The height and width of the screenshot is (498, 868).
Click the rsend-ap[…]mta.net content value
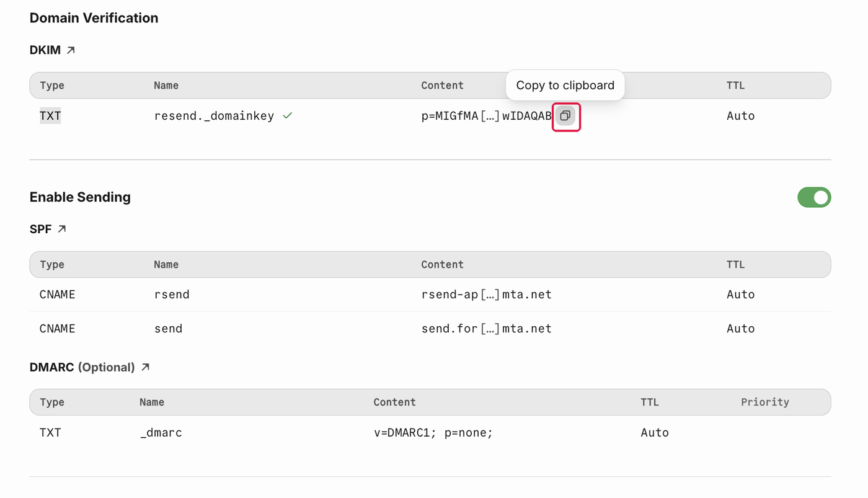click(x=487, y=295)
